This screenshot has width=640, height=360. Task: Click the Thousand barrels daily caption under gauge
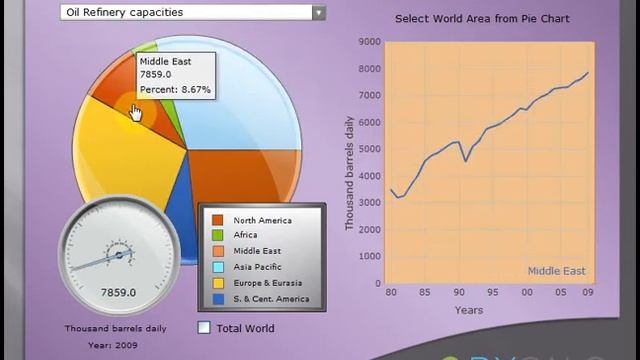pyautogui.click(x=116, y=328)
